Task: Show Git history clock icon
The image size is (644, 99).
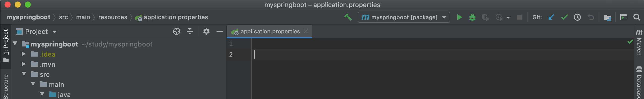Action: click(577, 17)
